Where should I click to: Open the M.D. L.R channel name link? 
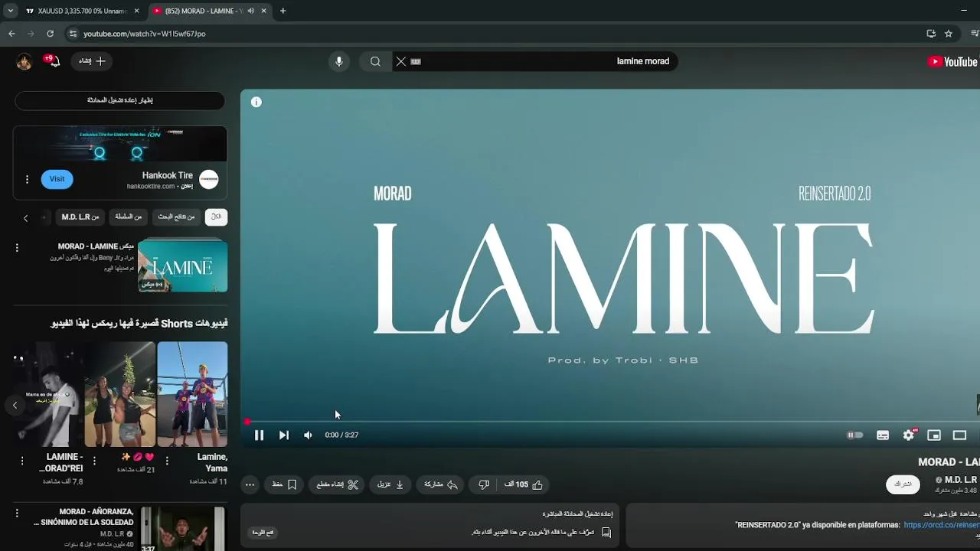click(x=960, y=480)
